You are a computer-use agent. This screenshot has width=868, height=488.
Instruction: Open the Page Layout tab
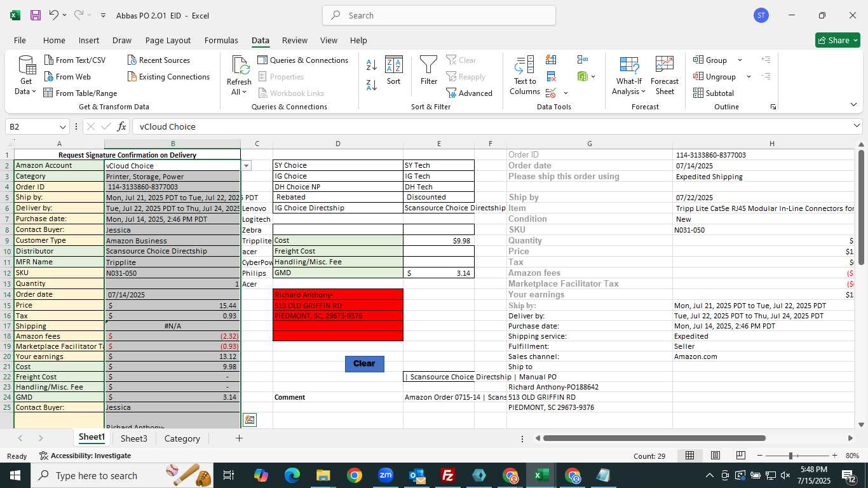[x=168, y=40]
